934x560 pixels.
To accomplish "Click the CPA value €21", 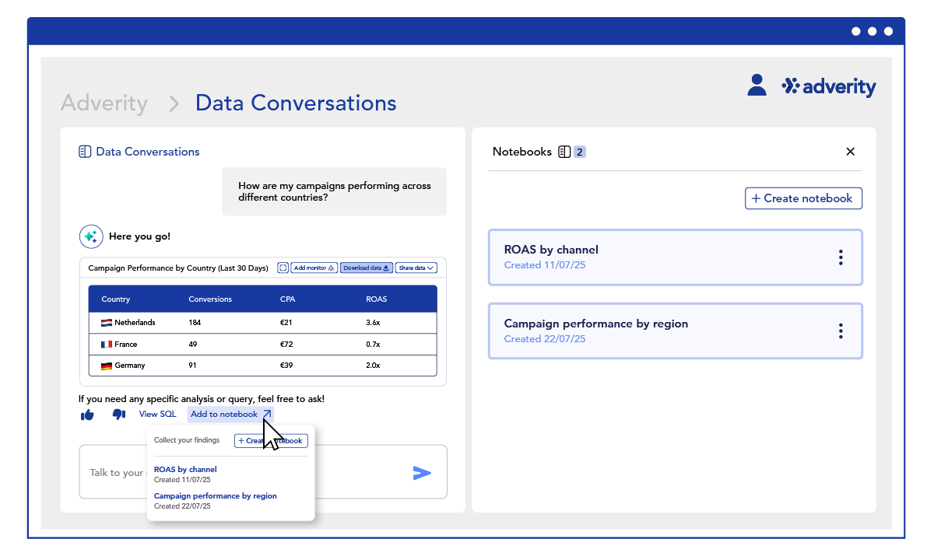I will coord(286,323).
